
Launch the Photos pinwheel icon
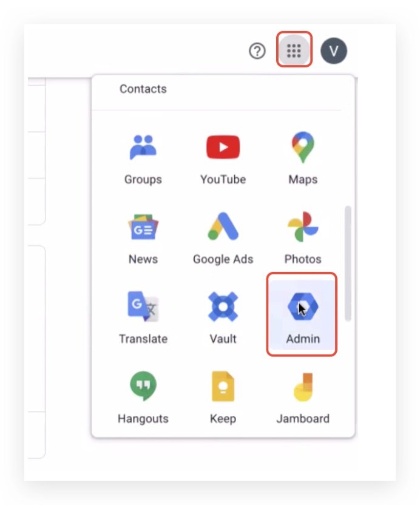(303, 226)
